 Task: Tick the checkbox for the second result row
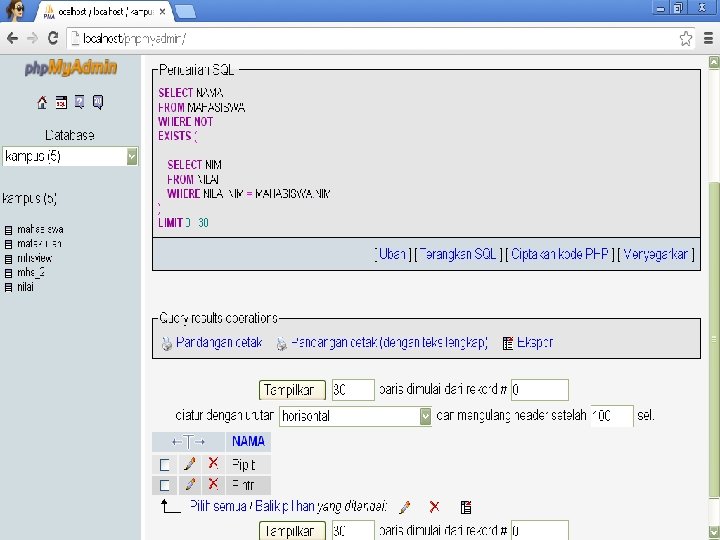point(164,485)
